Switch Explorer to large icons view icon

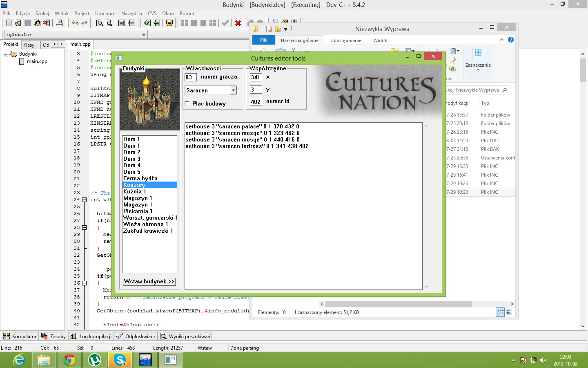point(509,312)
